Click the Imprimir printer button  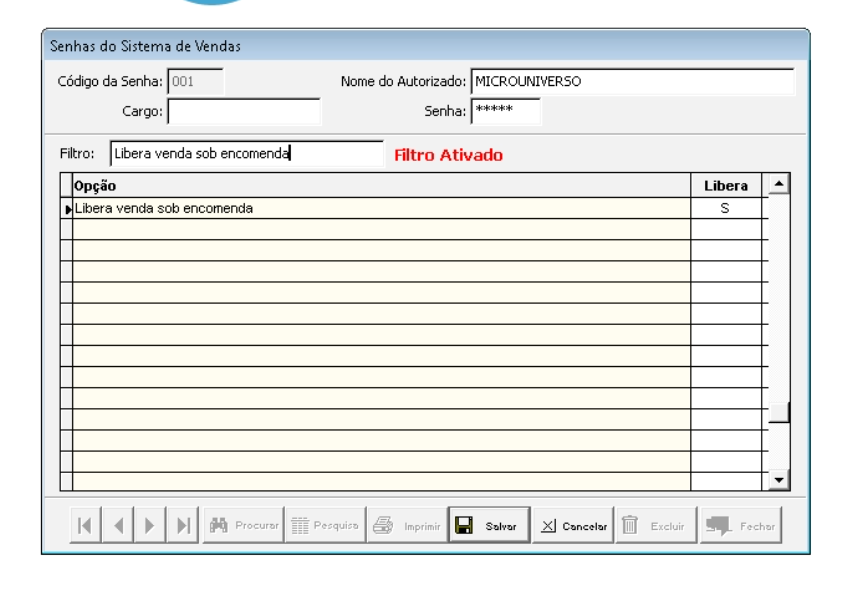click(x=406, y=525)
